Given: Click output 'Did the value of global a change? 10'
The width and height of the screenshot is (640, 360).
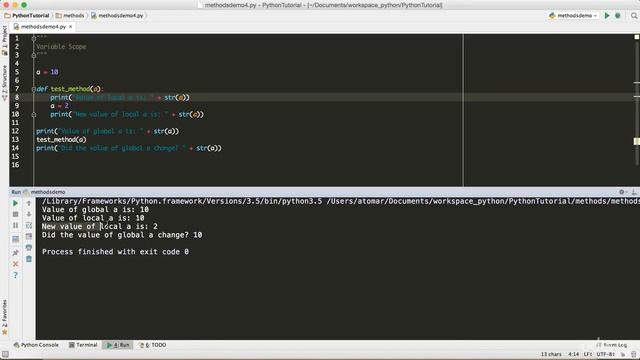Looking at the screenshot, I should click(122, 235).
